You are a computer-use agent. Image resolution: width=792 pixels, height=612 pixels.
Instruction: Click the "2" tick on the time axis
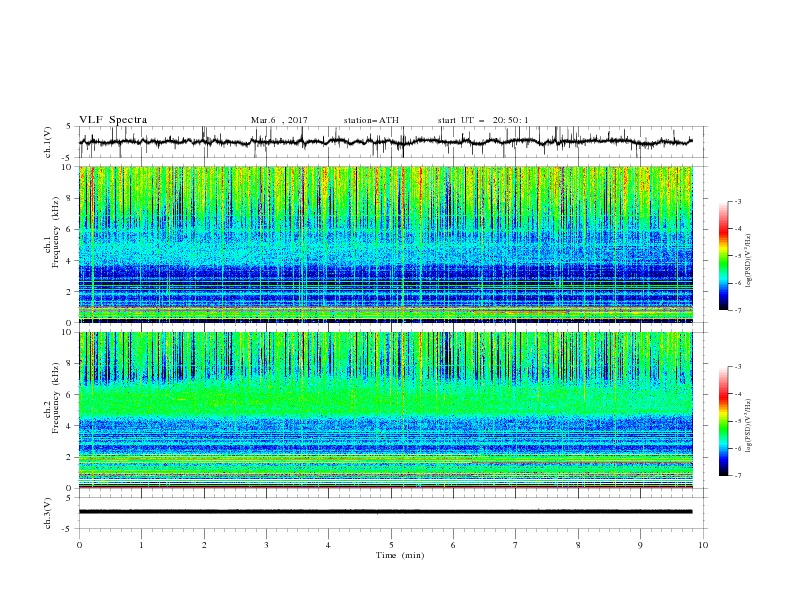[x=204, y=545]
